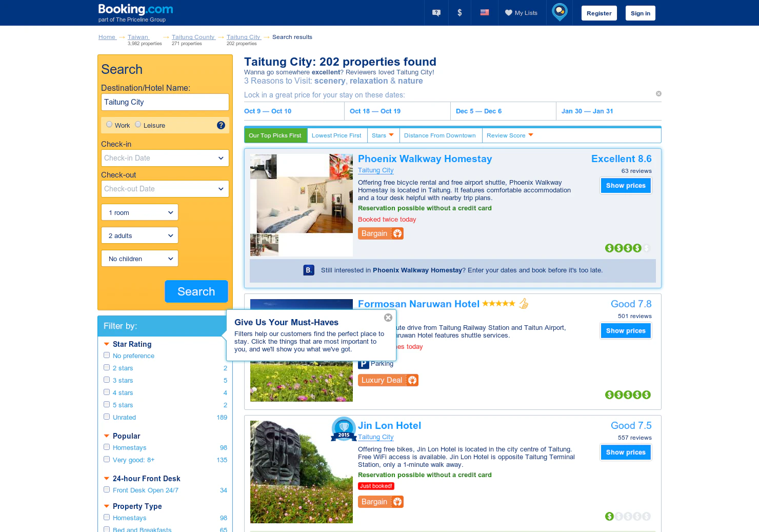Open the 1 room dropdown

(x=140, y=212)
